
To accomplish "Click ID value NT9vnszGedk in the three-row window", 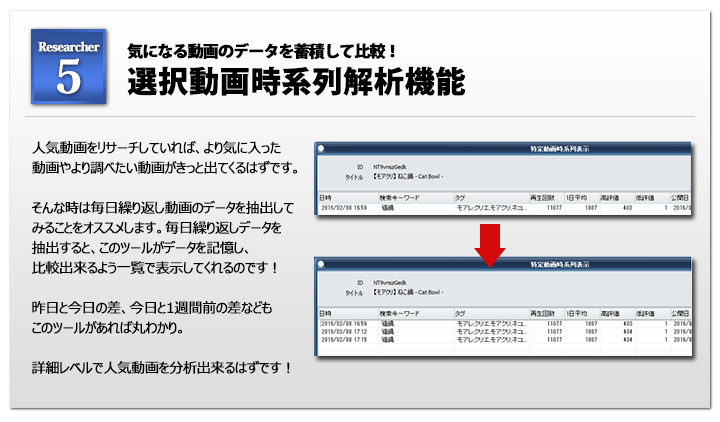I will pos(389,283).
